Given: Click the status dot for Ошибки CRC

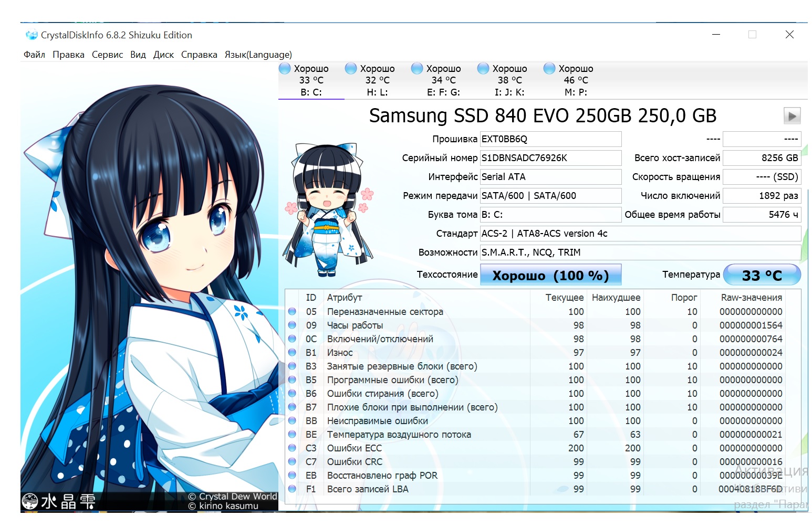Looking at the screenshot, I should [x=293, y=462].
